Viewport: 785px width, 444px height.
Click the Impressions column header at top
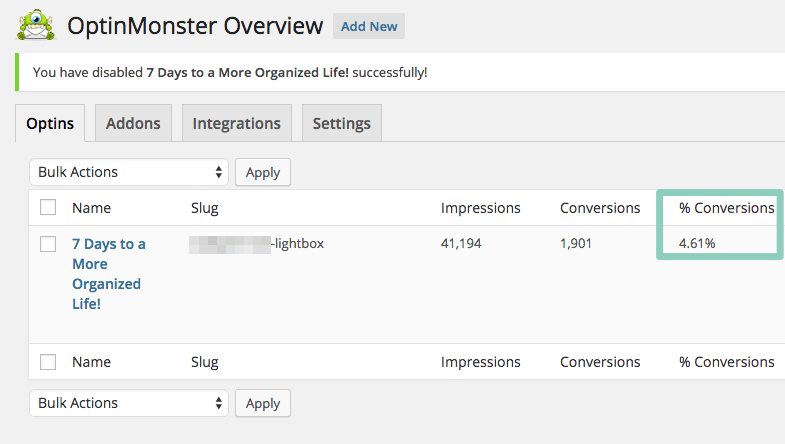click(481, 208)
